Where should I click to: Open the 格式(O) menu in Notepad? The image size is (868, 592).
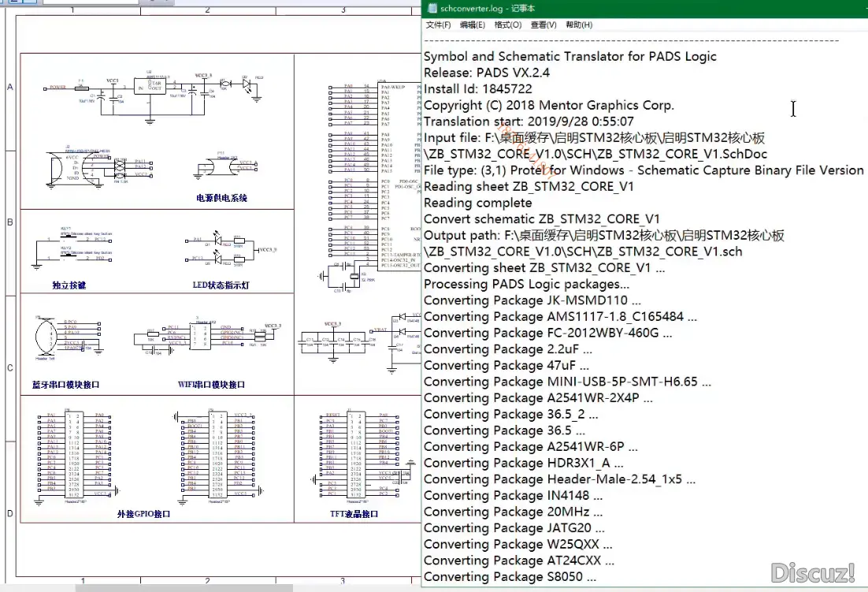pos(507,25)
